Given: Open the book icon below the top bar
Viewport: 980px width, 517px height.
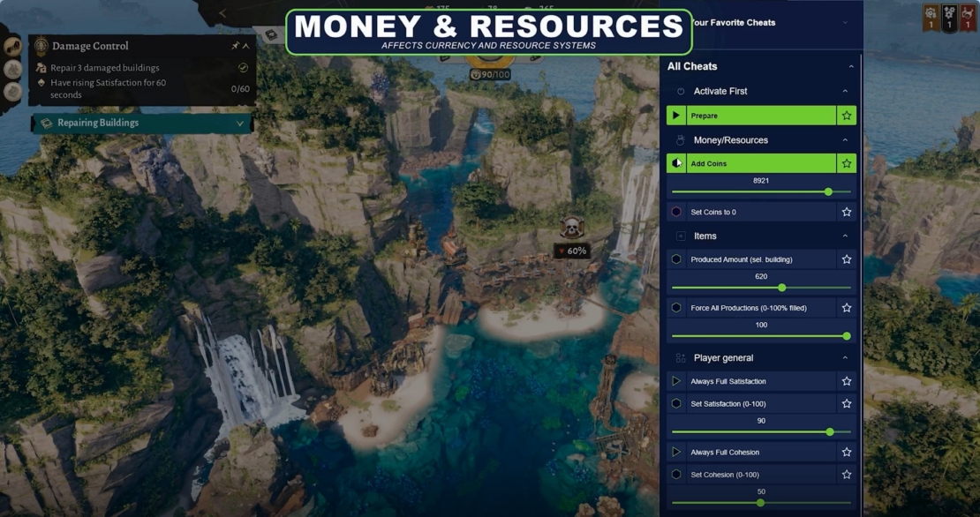Looking at the screenshot, I should pyautogui.click(x=271, y=35).
